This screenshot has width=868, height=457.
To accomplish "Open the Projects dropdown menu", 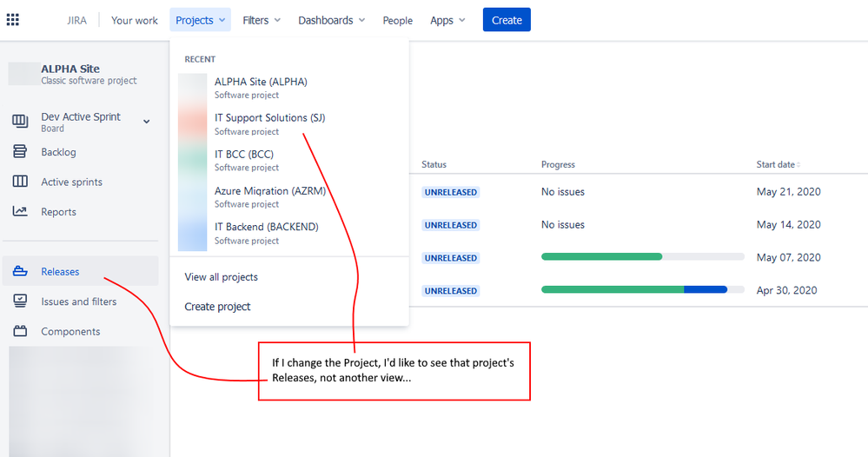I will 201,20.
